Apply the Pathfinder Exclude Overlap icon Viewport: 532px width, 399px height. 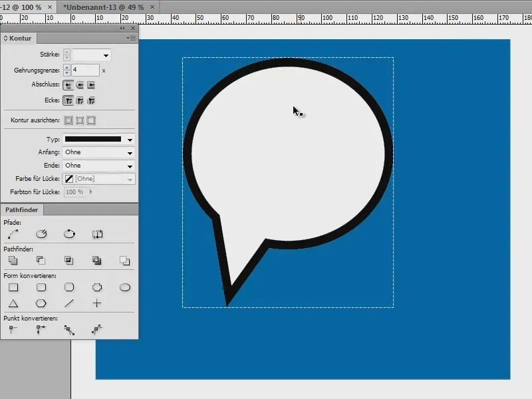click(96, 261)
